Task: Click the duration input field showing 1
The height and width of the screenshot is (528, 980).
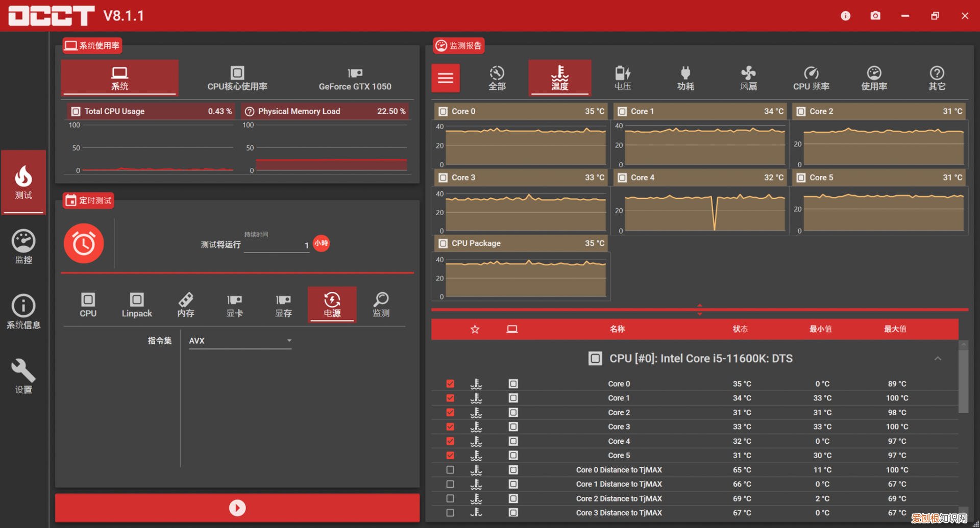Action: (x=277, y=245)
